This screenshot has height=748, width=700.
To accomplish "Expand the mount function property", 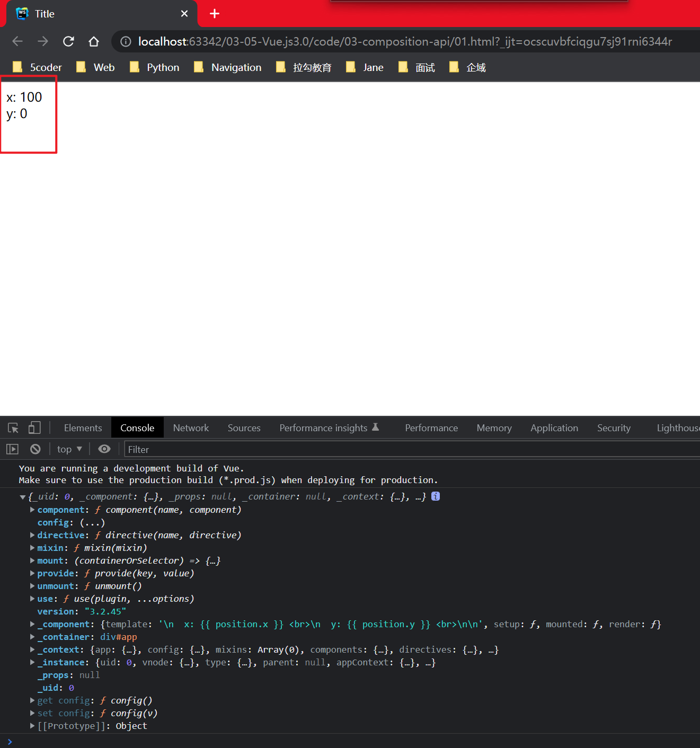I will [x=32, y=560].
